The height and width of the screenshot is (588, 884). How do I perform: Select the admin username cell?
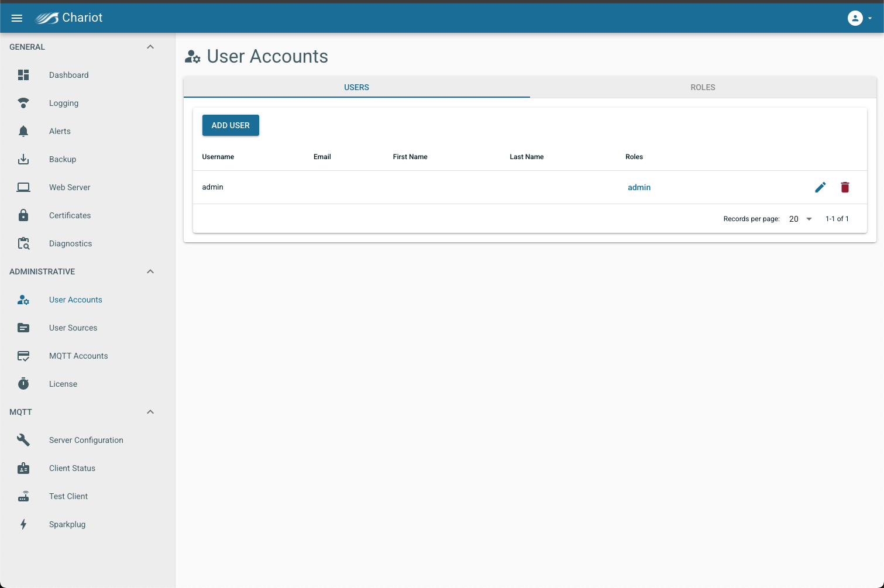click(x=212, y=187)
